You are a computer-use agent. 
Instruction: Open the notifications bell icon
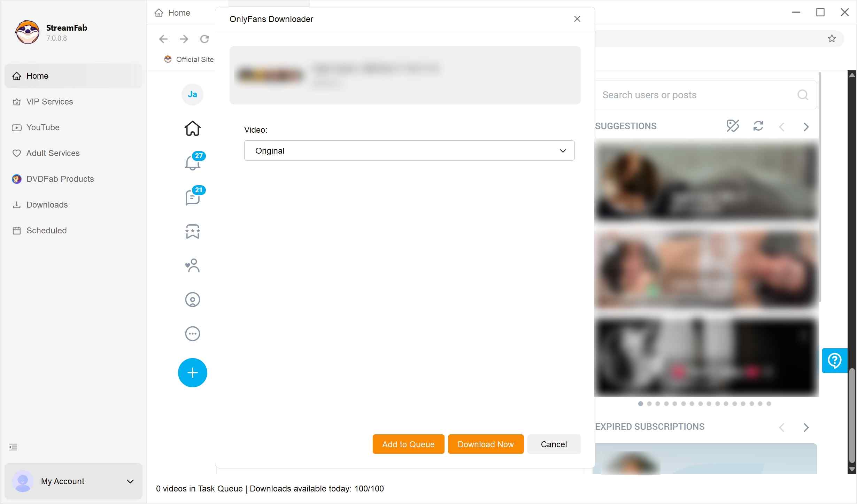(x=192, y=163)
